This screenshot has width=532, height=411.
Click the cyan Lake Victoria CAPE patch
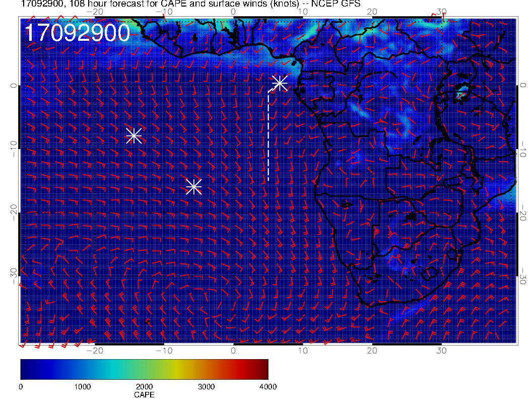[461, 92]
